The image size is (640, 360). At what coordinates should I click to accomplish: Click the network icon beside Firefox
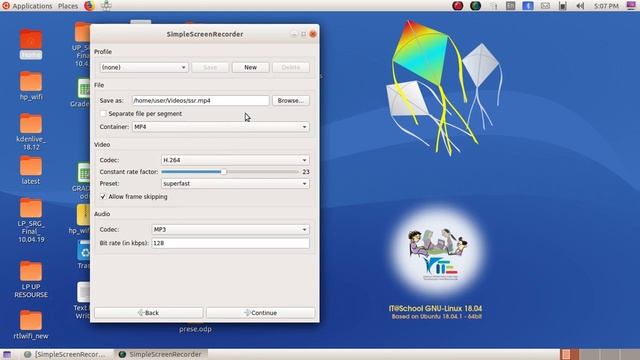pyautogui.click(x=106, y=6)
